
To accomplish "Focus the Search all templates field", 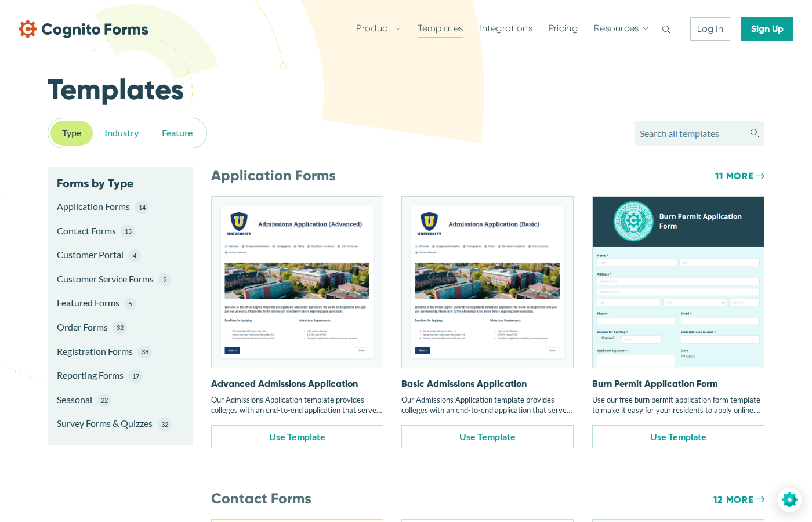I will click(699, 133).
